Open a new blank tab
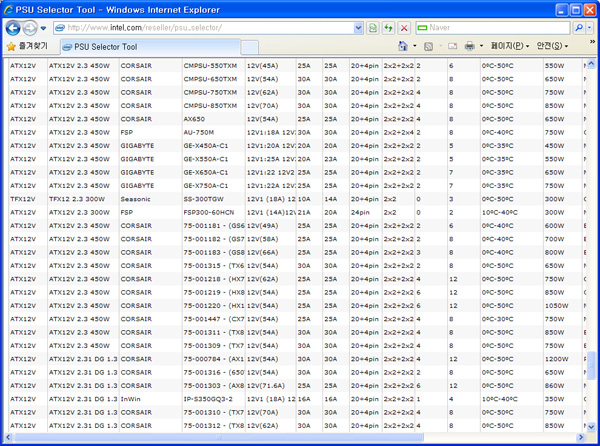The width and height of the screenshot is (600, 446). click(x=249, y=47)
